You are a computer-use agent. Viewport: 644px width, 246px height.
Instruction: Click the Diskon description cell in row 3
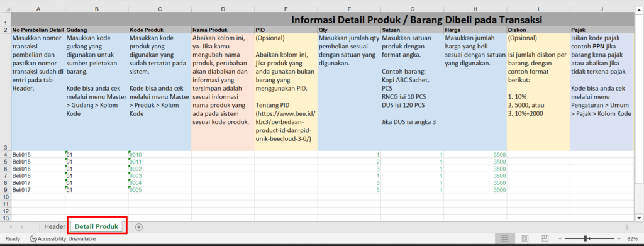click(x=538, y=92)
